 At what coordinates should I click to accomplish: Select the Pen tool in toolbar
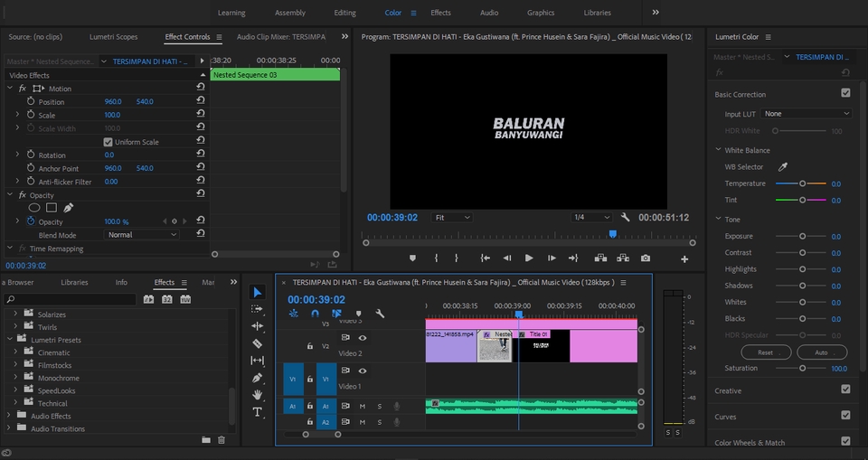click(x=257, y=378)
